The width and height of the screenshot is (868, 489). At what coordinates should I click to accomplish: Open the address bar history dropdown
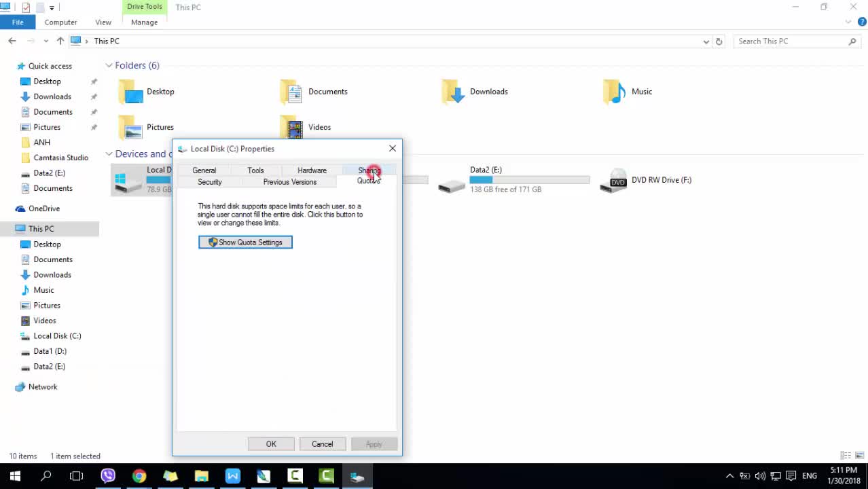pyautogui.click(x=706, y=41)
